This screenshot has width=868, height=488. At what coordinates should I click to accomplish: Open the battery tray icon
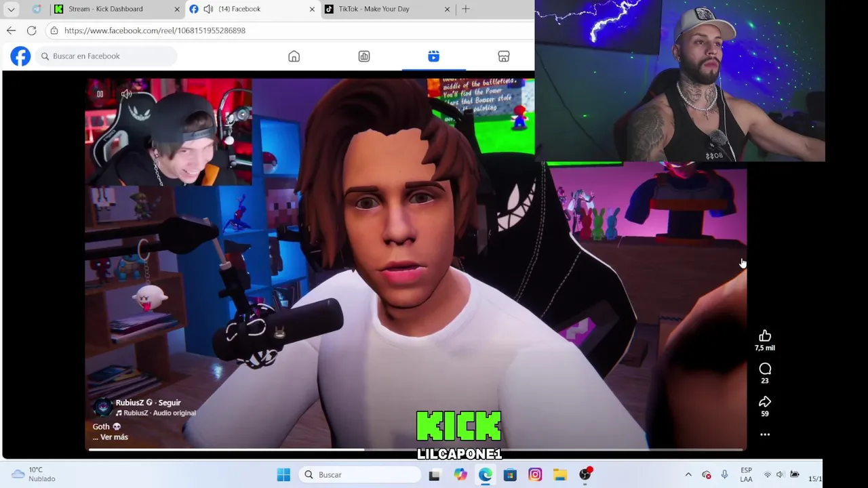pyautogui.click(x=794, y=474)
